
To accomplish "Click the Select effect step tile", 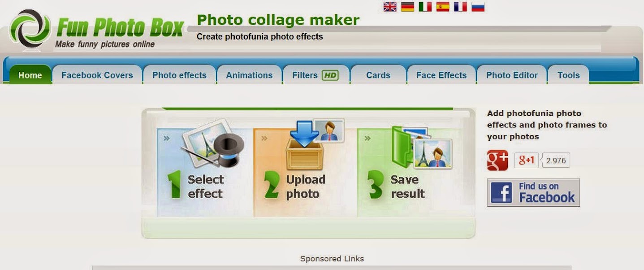I will coord(205,173).
